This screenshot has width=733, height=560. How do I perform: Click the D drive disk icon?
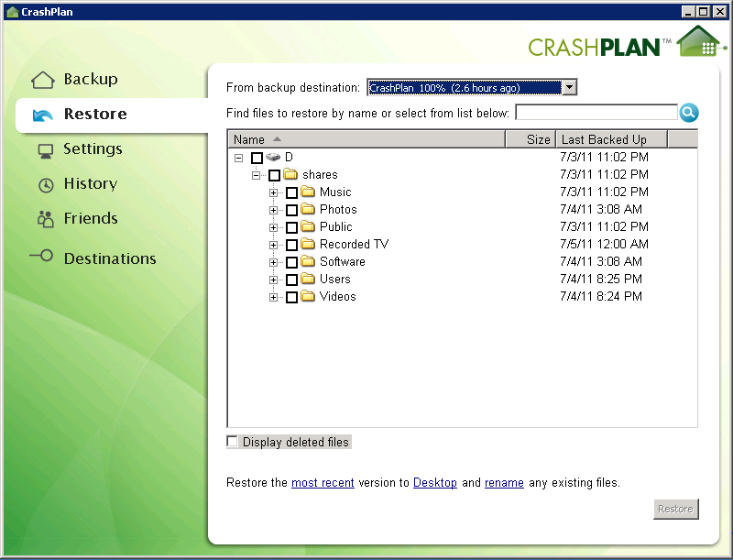[x=273, y=157]
